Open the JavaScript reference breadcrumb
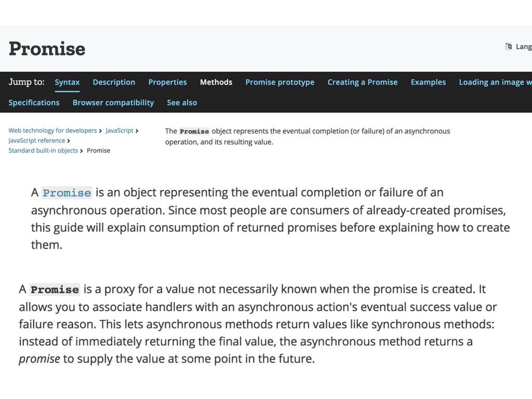The image size is (532, 399). point(37,140)
